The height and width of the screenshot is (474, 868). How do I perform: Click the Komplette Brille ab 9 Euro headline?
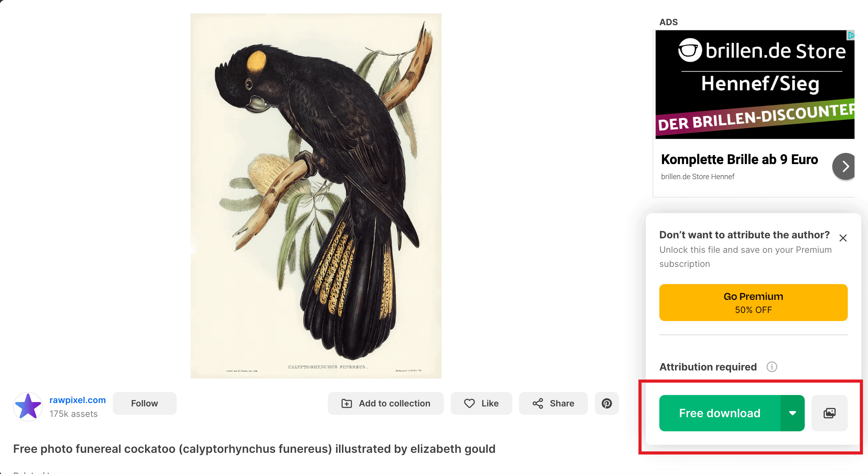tap(740, 160)
